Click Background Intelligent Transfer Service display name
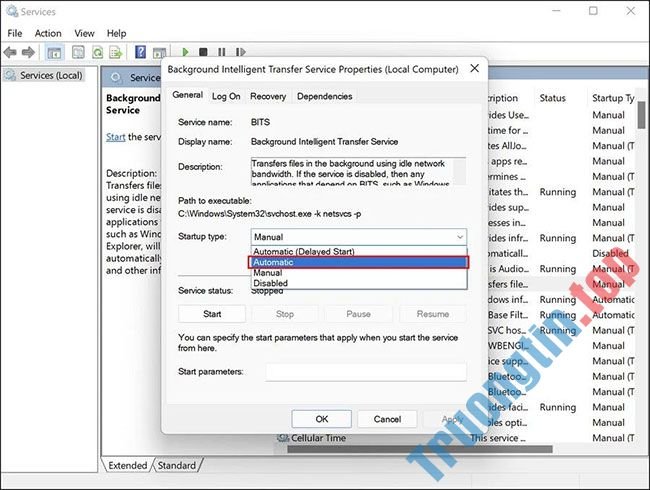The width and height of the screenshot is (650, 490). [x=325, y=142]
